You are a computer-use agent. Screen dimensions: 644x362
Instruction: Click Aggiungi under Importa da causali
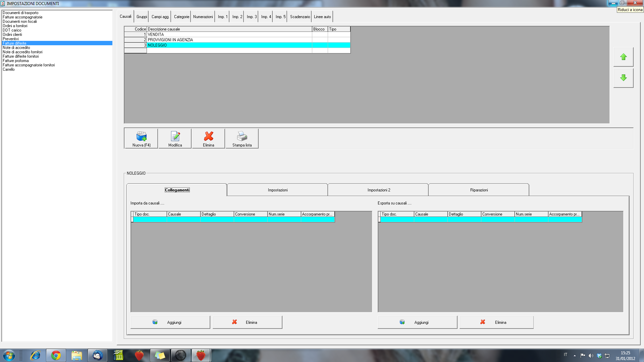(170, 322)
